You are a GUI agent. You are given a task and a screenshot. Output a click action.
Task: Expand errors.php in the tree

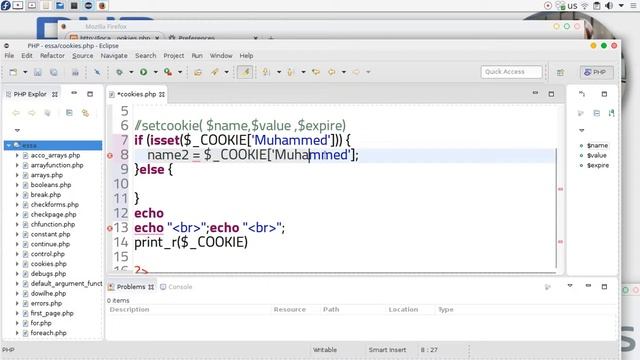click(x=17, y=303)
